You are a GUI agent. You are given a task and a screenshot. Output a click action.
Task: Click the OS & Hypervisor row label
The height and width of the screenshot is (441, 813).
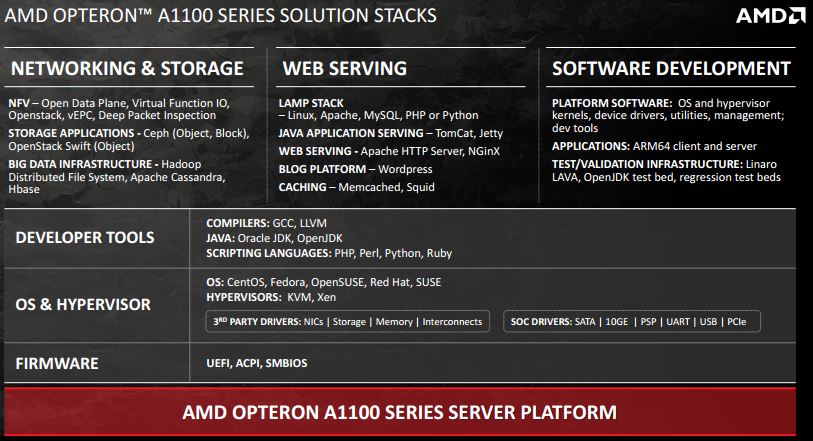pos(83,304)
